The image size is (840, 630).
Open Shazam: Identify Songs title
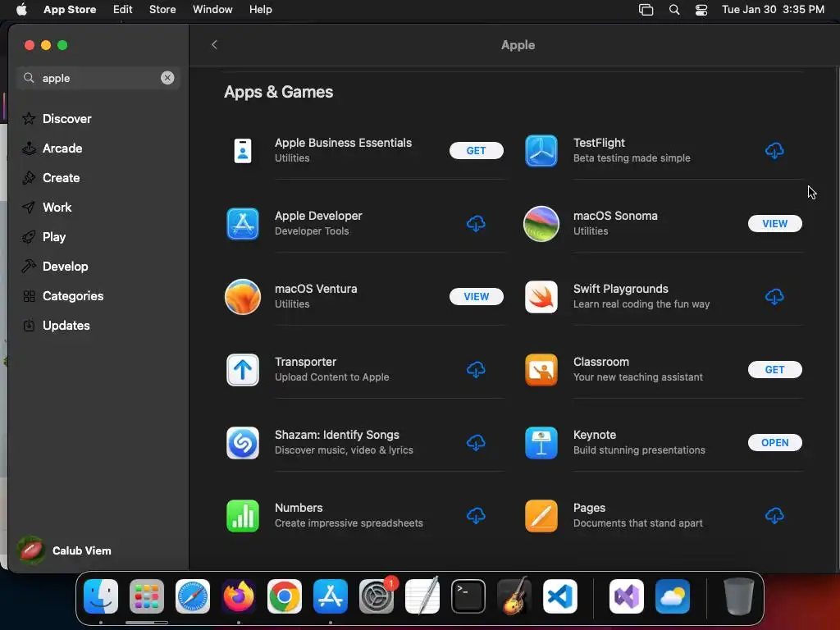337,435
